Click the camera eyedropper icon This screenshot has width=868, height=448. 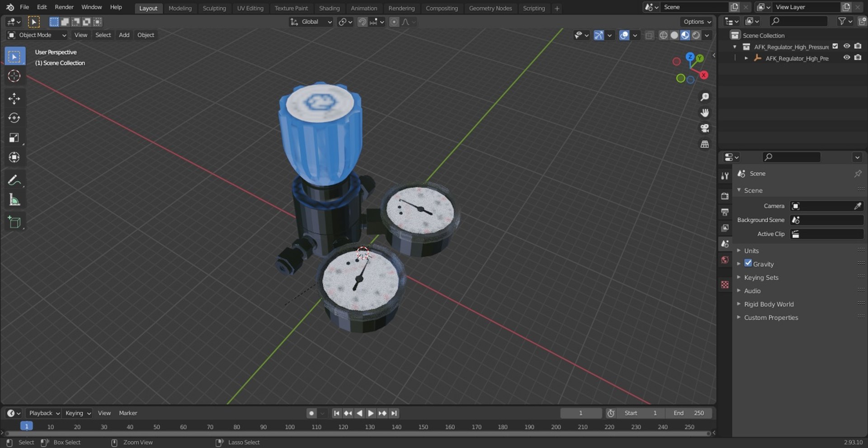tap(857, 206)
